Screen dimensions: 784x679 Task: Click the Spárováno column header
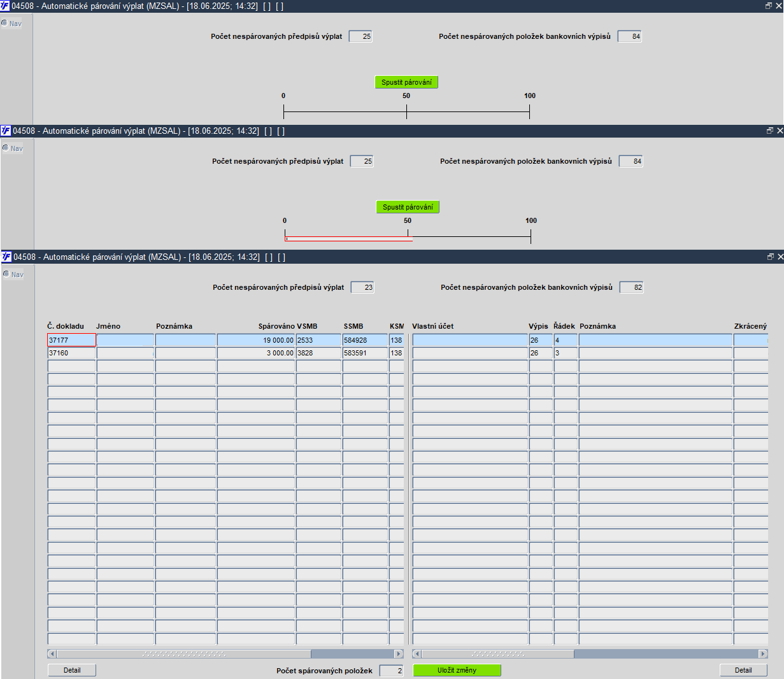pyautogui.click(x=276, y=326)
